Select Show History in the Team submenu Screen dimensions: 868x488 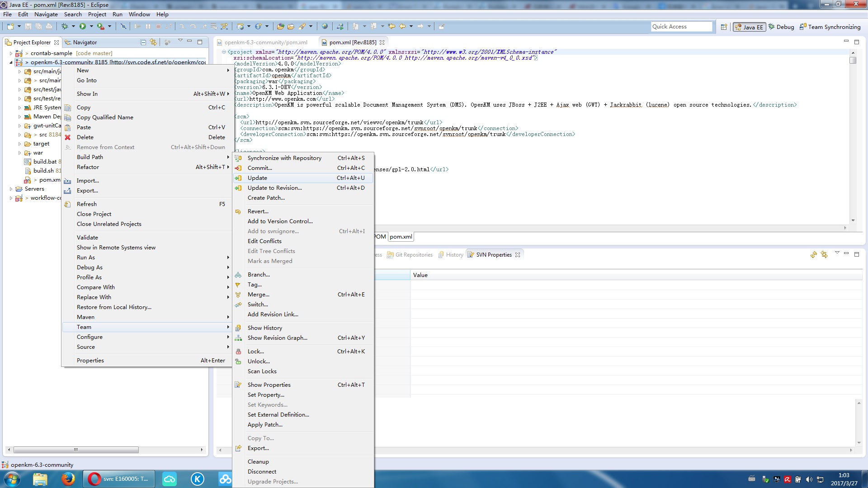click(264, 328)
